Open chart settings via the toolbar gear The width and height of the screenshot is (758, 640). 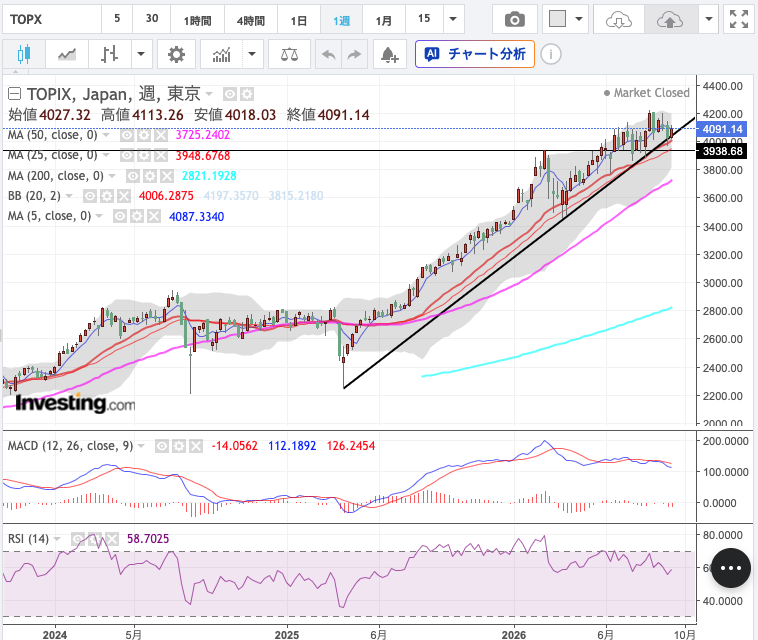tap(176, 54)
